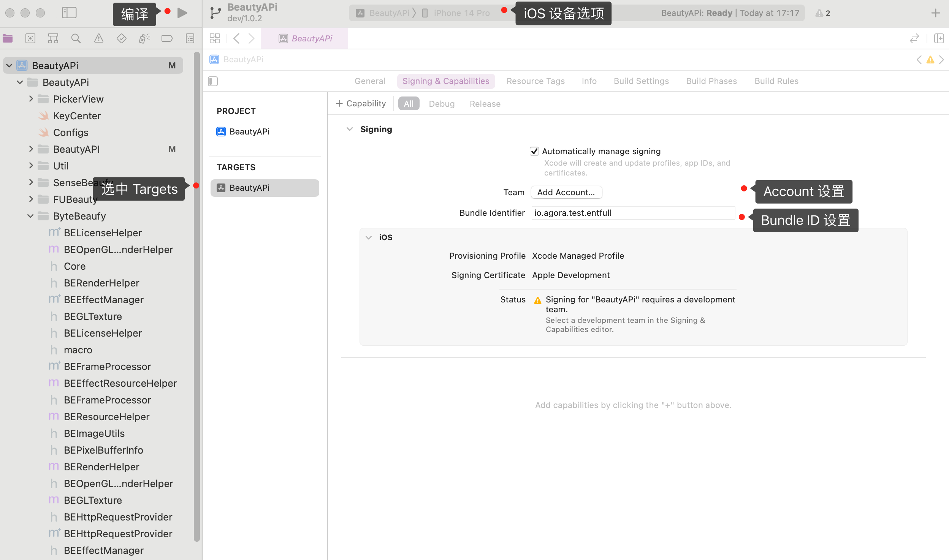The height and width of the screenshot is (560, 949).
Task: Click the editor review swap arrows icon
Action: [x=914, y=38]
